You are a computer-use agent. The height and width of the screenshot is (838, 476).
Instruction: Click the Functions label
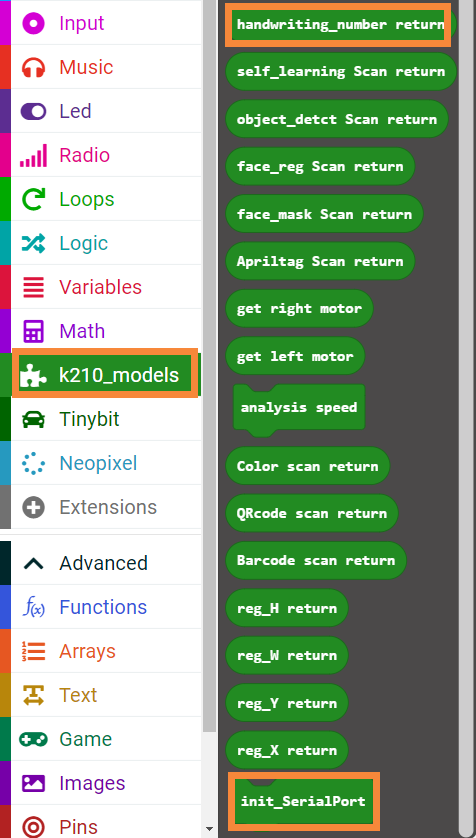[103, 607]
